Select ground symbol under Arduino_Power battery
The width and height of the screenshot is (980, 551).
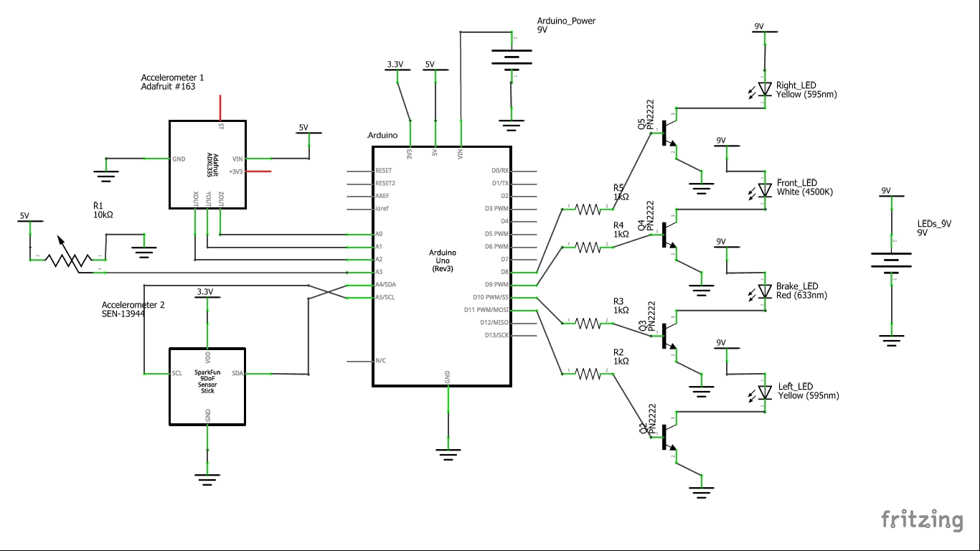click(511, 125)
